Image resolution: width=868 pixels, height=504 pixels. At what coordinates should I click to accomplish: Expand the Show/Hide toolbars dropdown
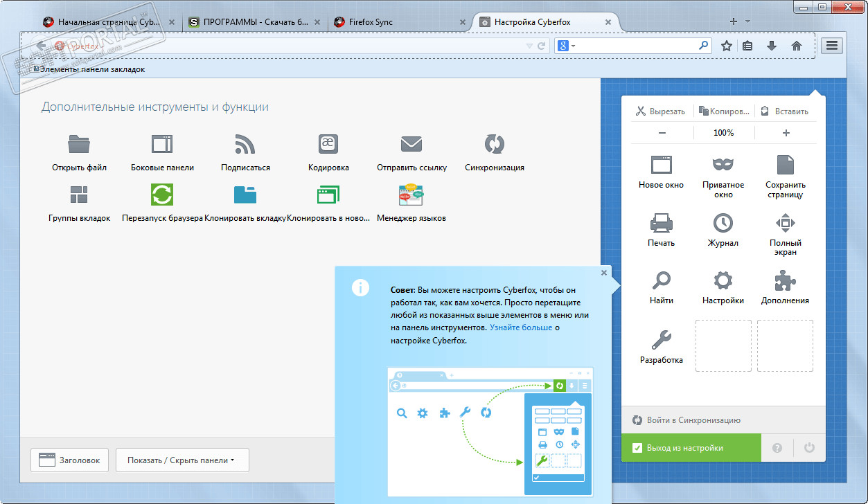coord(182,460)
